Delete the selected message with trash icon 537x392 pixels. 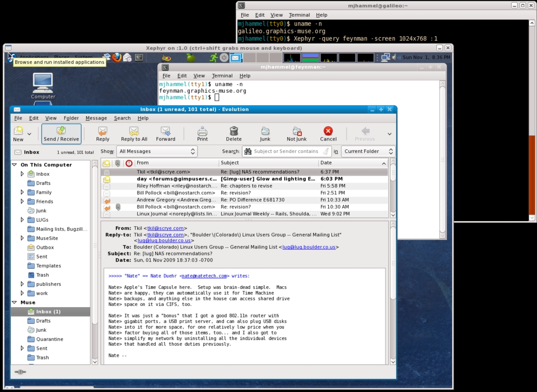click(x=234, y=134)
